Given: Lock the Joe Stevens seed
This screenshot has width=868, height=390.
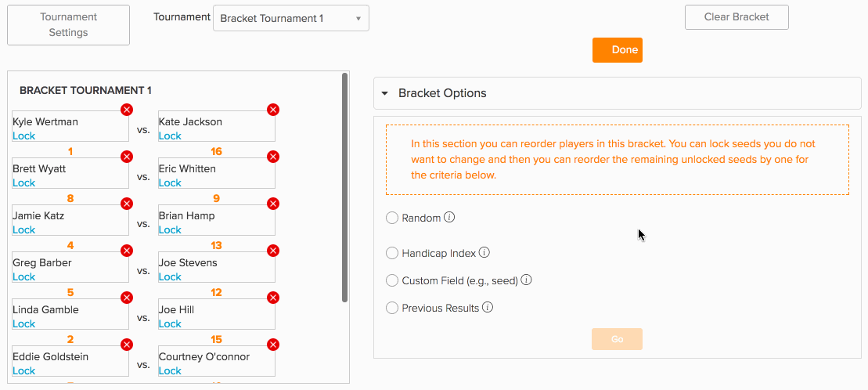Looking at the screenshot, I should pos(170,277).
